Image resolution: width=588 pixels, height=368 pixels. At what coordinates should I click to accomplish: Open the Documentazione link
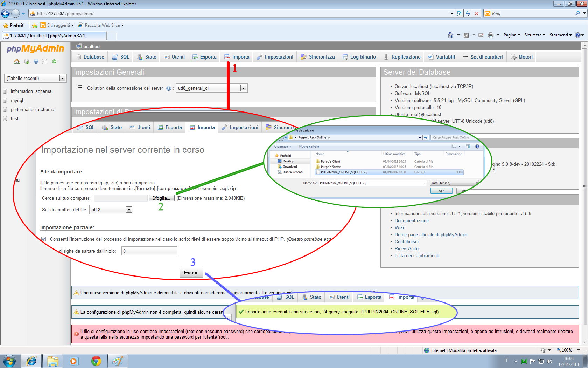point(411,221)
